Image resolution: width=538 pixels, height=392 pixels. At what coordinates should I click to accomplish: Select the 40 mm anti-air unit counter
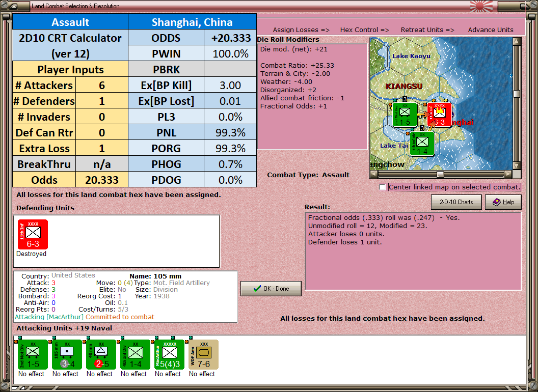[x=101, y=355]
